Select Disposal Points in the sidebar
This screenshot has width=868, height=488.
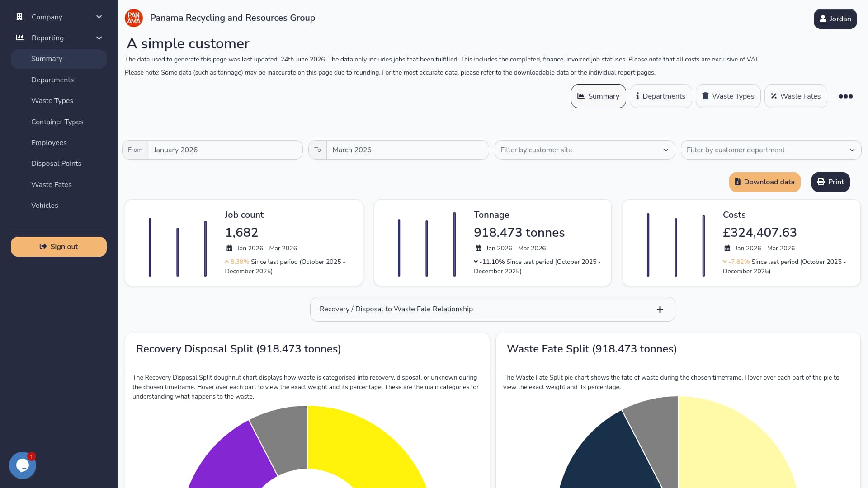[56, 164]
